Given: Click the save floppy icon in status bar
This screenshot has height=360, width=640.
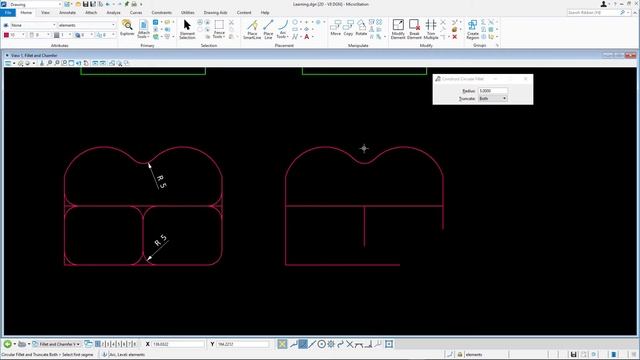Looking at the screenshot, I should click(573, 354).
